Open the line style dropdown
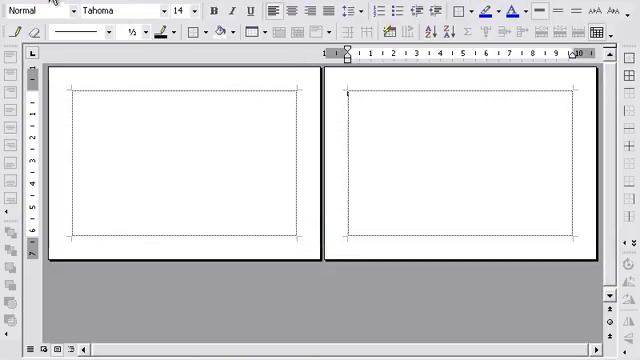This screenshot has height=360, width=640. (109, 32)
